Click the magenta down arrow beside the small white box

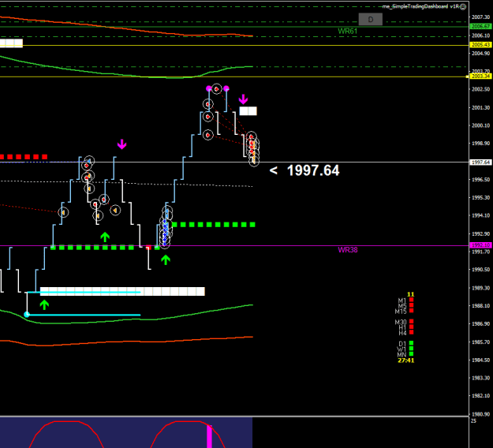coord(243,99)
